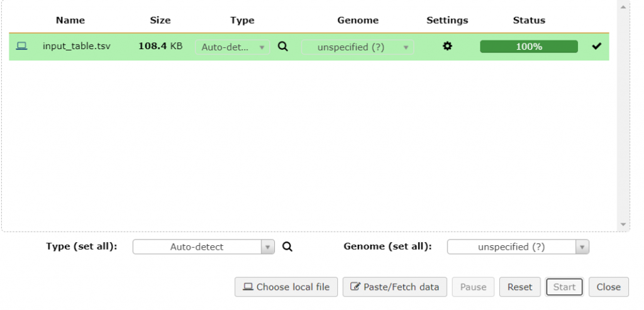Click the scrollbar up arrow
This screenshot has height=310, width=644.
point(623,8)
